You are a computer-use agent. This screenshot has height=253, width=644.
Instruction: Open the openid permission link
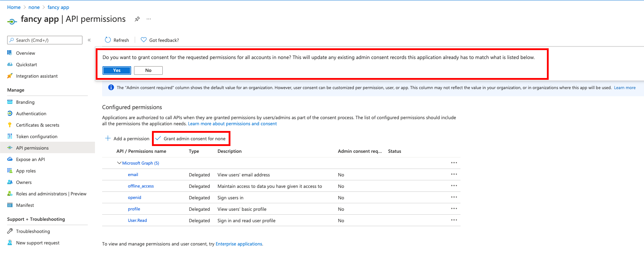(134, 198)
